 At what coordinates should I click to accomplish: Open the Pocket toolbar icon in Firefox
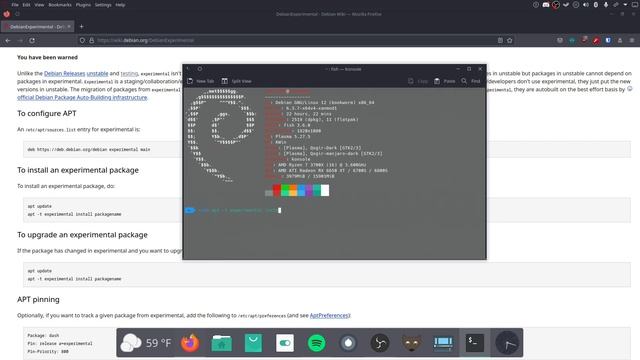point(560,40)
